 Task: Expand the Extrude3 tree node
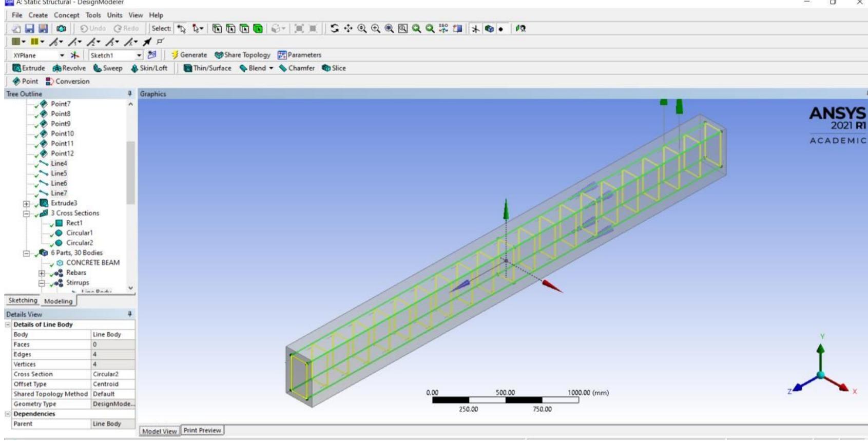coord(26,203)
